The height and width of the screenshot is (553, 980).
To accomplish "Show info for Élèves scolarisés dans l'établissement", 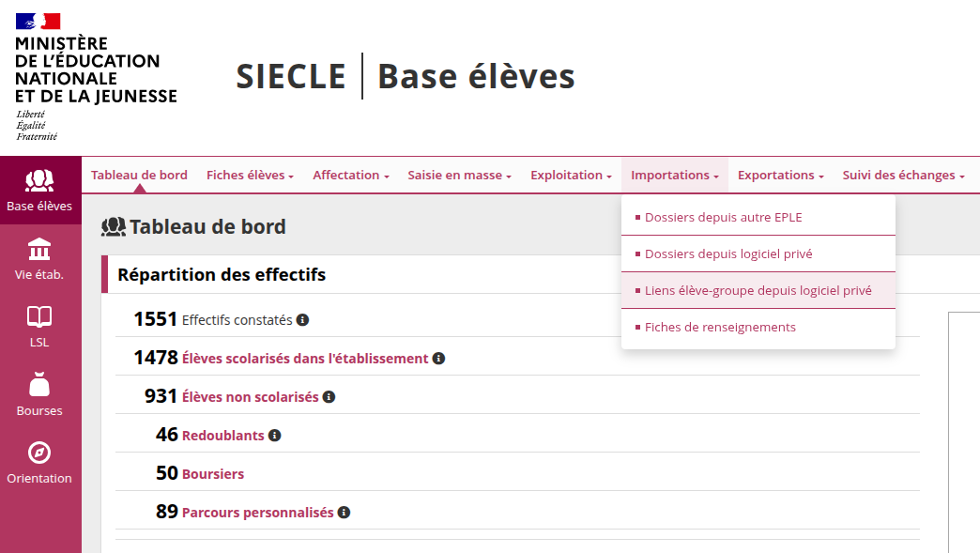I will [438, 359].
